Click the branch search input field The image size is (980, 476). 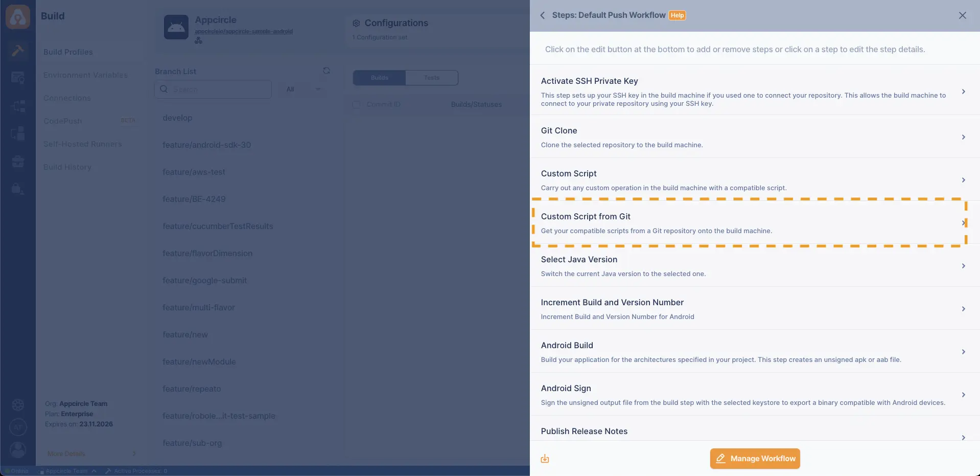click(213, 89)
